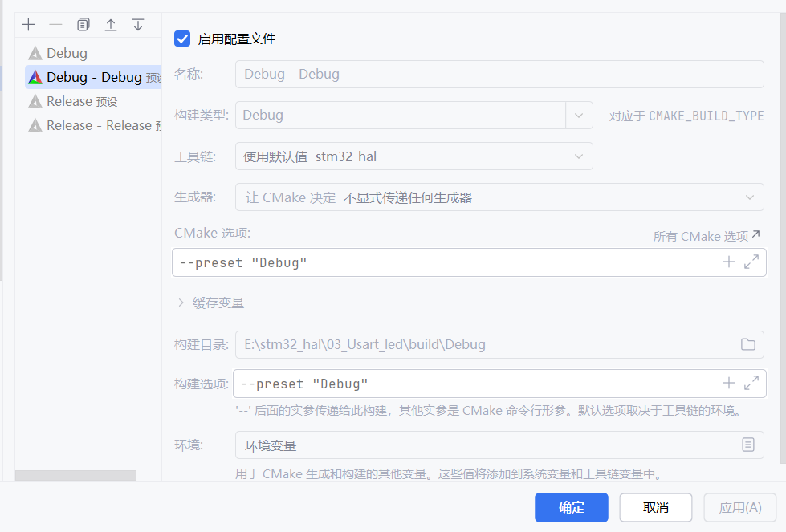The width and height of the screenshot is (786, 532).
Task: Expand the CMake 选项 field editor
Action: pos(751,262)
